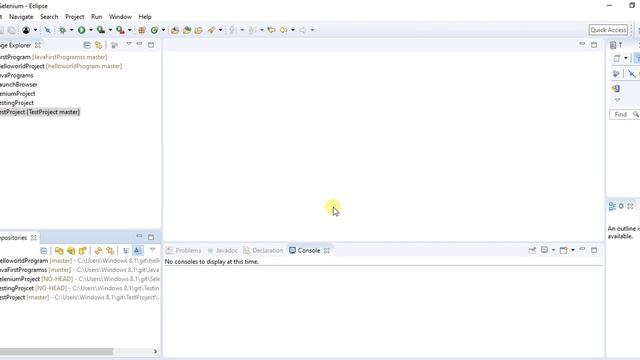Switch to the Problems tab
The height and width of the screenshot is (360, 640).
click(x=184, y=251)
